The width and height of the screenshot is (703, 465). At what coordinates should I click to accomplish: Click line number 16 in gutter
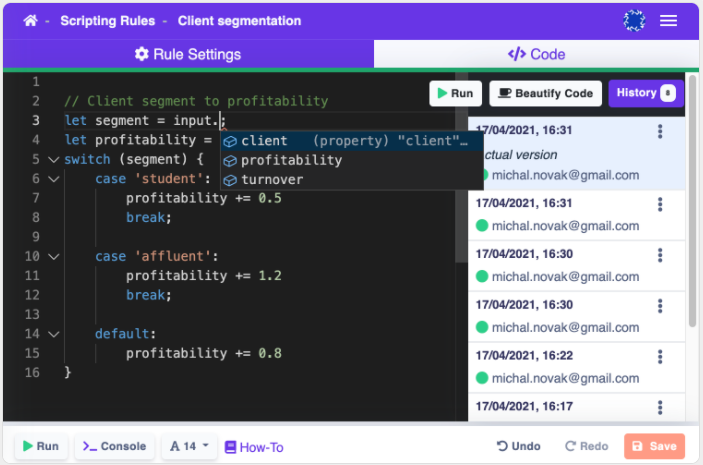[32, 373]
